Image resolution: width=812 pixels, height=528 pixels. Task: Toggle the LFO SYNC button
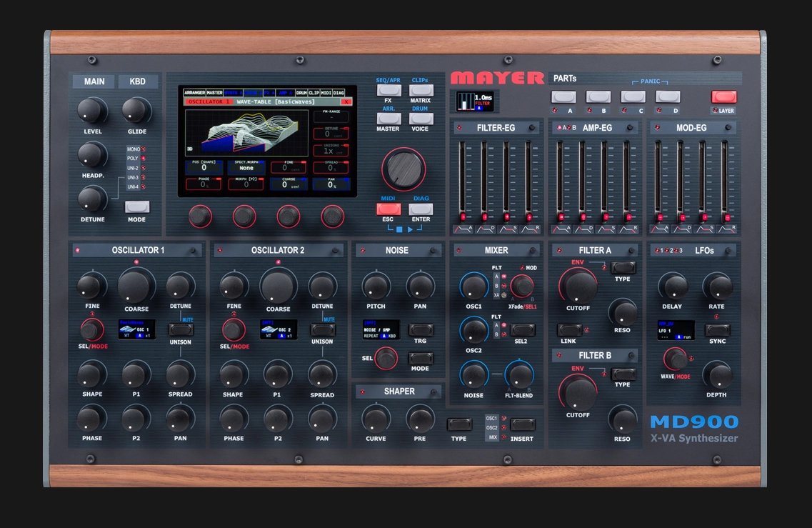pos(717,329)
